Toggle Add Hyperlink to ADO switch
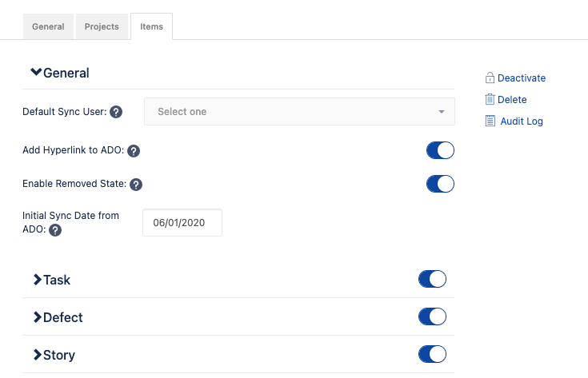 pyautogui.click(x=440, y=150)
